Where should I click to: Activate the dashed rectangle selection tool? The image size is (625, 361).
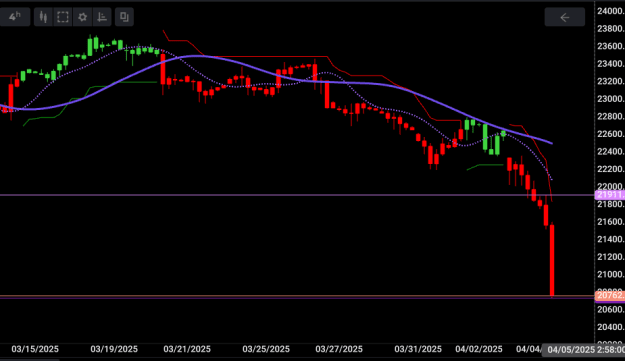[63, 17]
